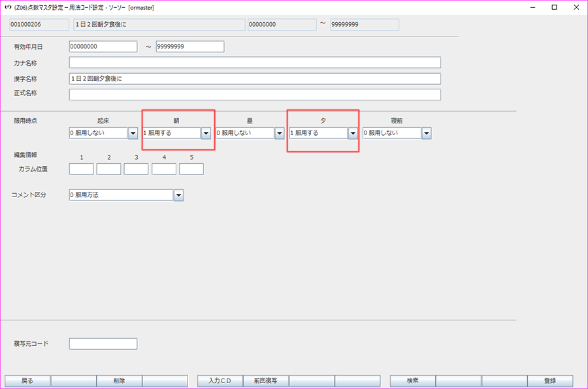
Task: Click the 入力ＣＤ button
Action: tap(220, 381)
